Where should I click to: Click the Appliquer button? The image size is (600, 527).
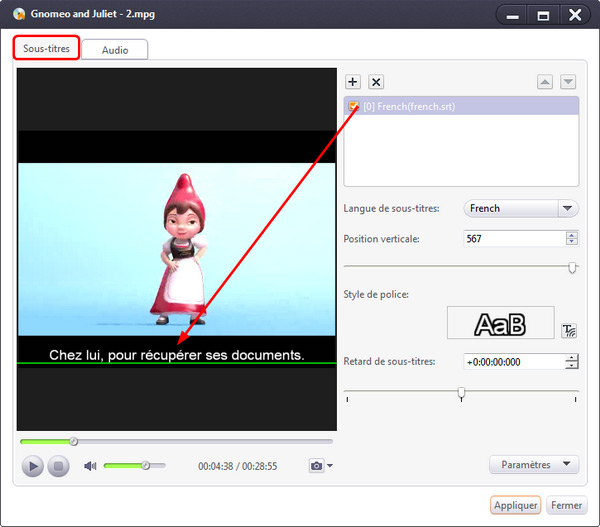click(515, 505)
